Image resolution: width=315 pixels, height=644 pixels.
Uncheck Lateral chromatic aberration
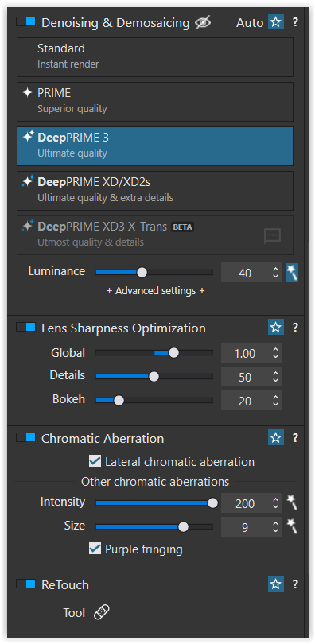point(95,461)
